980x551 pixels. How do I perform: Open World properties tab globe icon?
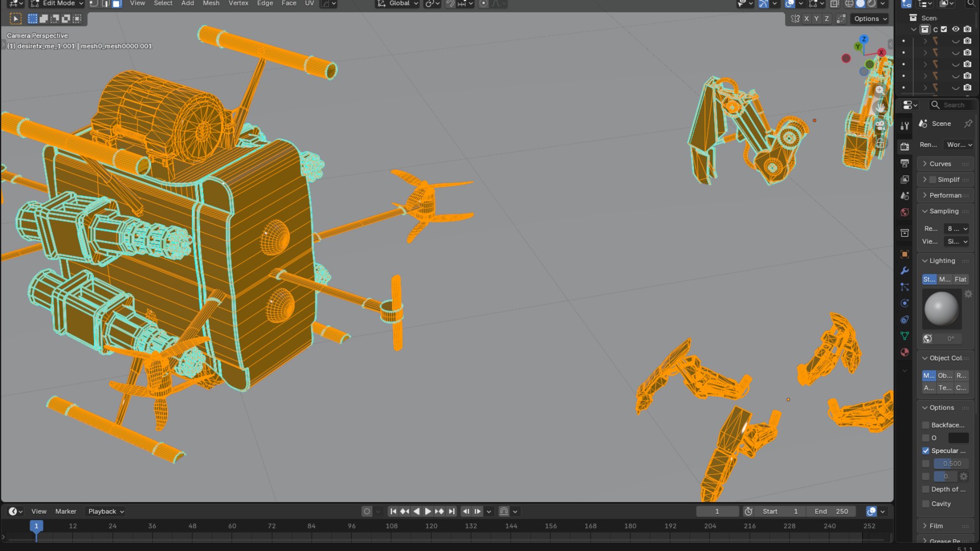(904, 212)
